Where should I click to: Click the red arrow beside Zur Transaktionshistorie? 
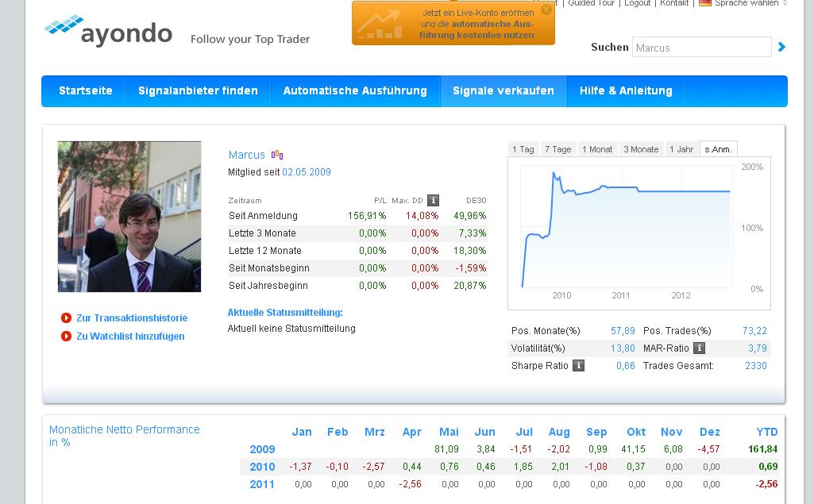click(x=66, y=318)
